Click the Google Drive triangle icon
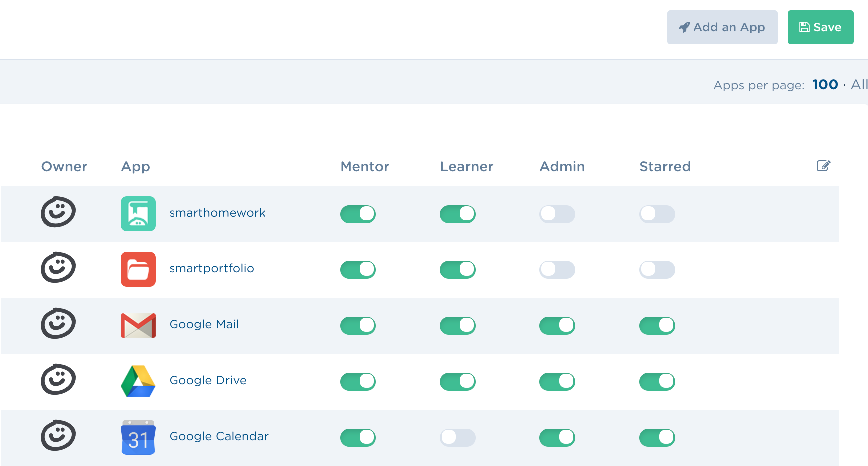Screen dimensions: 868x466 tap(138, 381)
